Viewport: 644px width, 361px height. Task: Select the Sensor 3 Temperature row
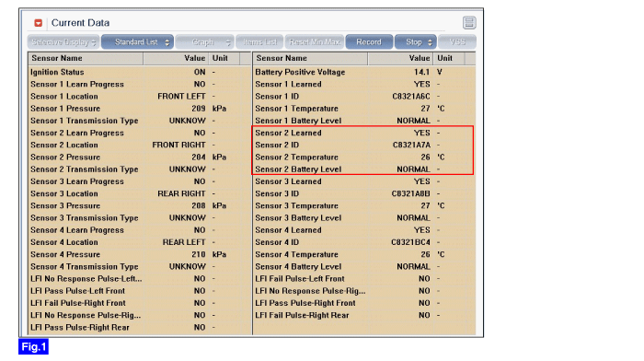point(364,205)
